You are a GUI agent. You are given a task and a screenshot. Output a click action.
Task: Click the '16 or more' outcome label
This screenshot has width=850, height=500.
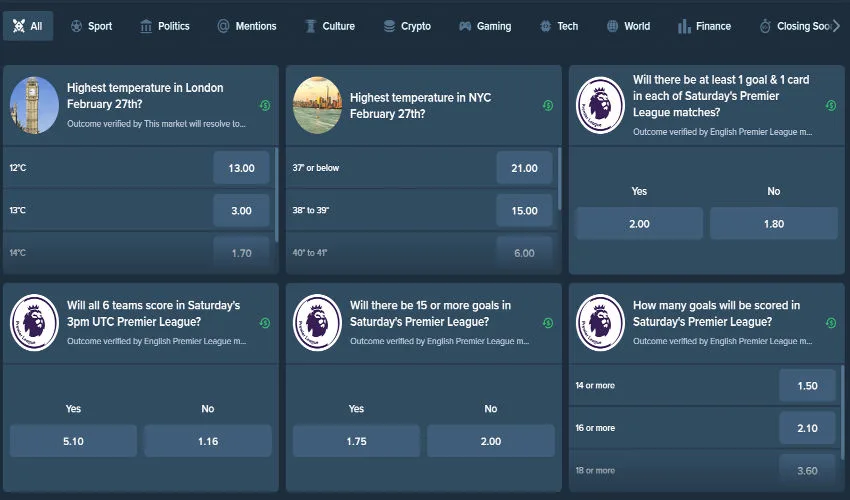coord(595,428)
